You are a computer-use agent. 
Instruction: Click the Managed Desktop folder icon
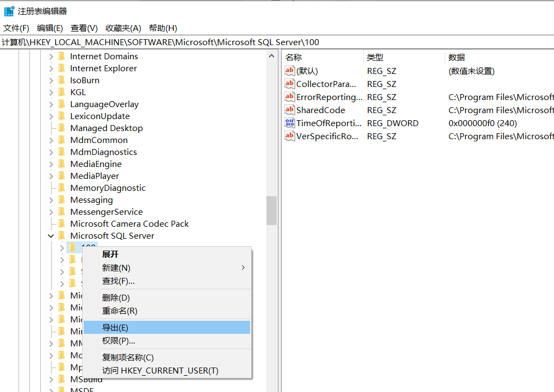point(61,128)
